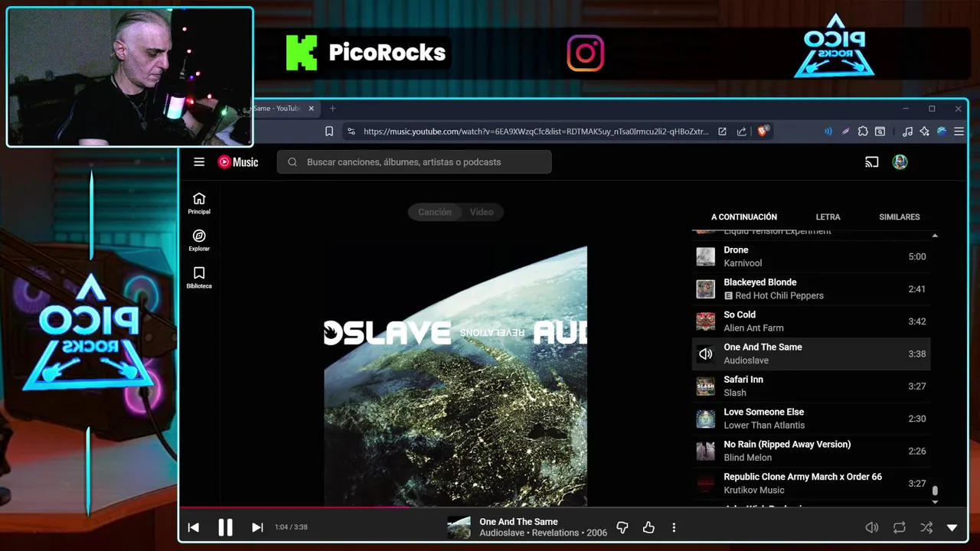Open the A CONTINUACIÓN tab
This screenshot has width=980, height=551.
[x=744, y=217]
